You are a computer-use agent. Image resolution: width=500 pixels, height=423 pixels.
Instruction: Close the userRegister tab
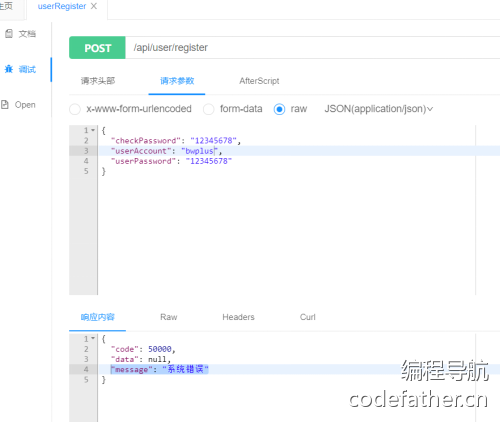point(94,6)
